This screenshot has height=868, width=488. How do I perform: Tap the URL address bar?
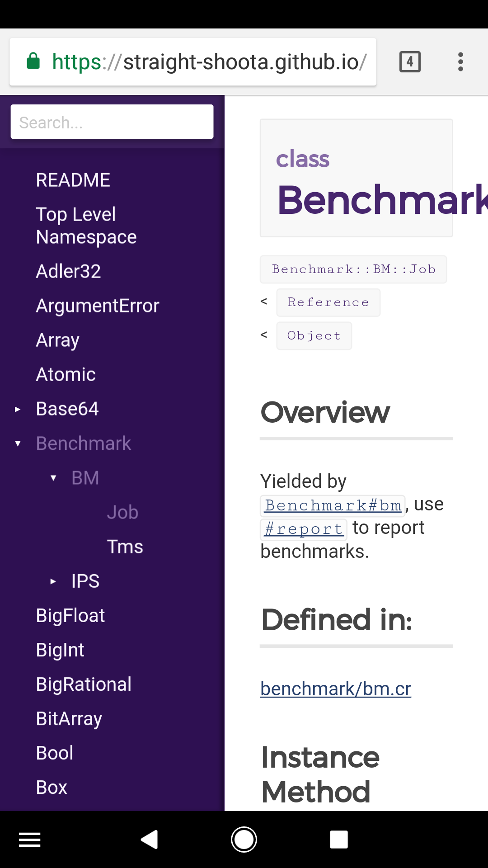point(193,62)
